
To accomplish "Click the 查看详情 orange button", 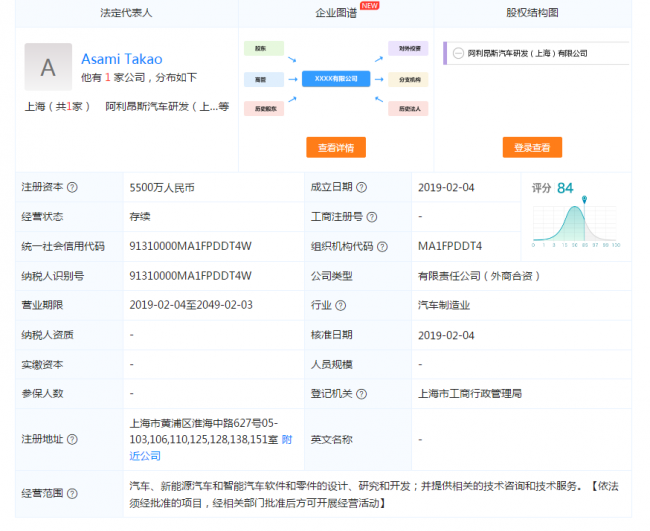I will (x=336, y=147).
